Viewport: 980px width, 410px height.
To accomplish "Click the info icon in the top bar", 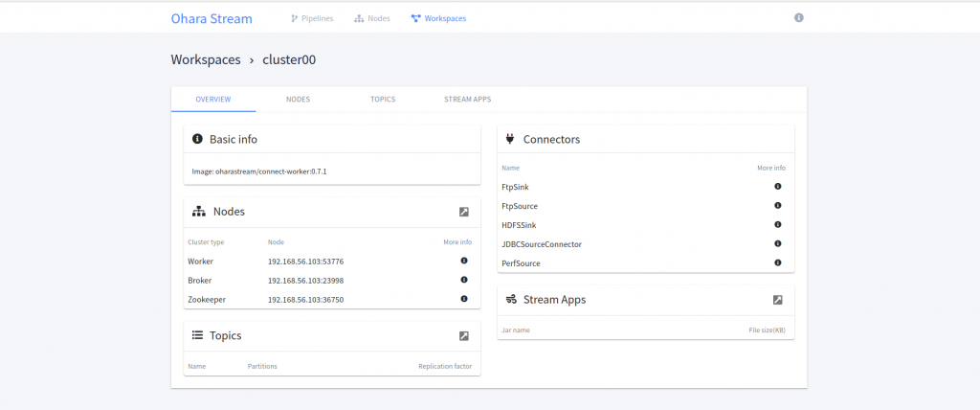I will (x=799, y=18).
